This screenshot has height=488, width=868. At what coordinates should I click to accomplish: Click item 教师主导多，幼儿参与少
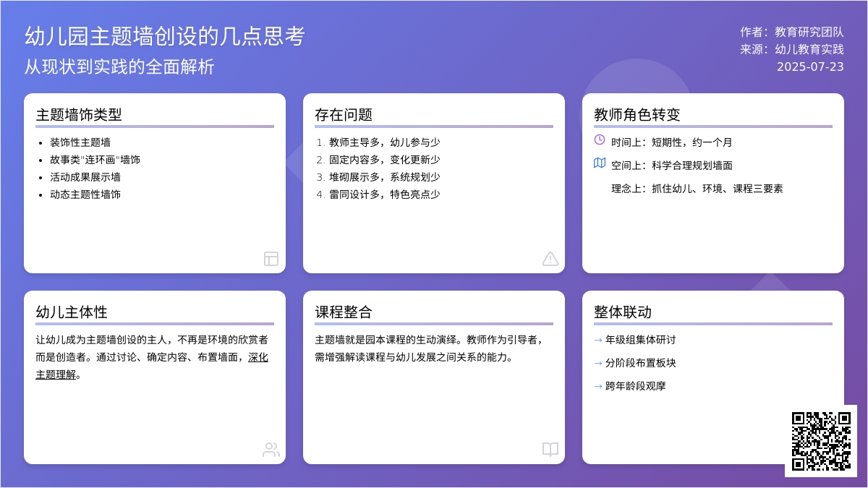(385, 142)
